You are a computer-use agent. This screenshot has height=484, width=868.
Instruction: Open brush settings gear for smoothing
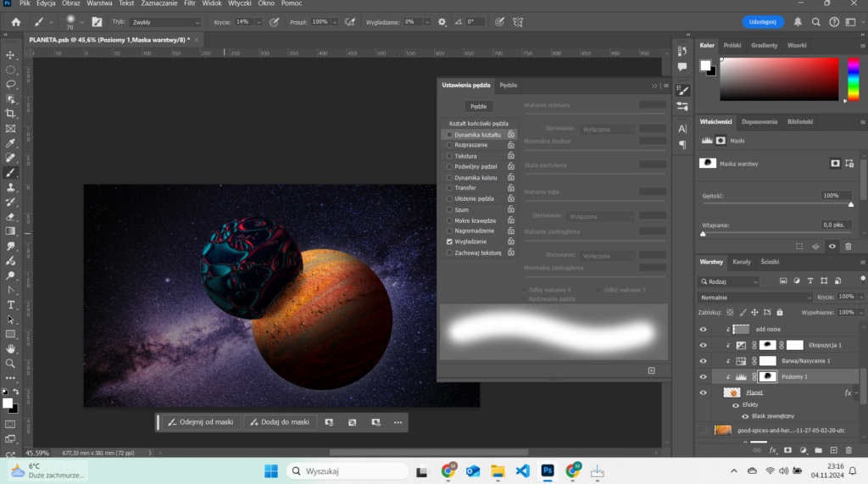(x=442, y=22)
